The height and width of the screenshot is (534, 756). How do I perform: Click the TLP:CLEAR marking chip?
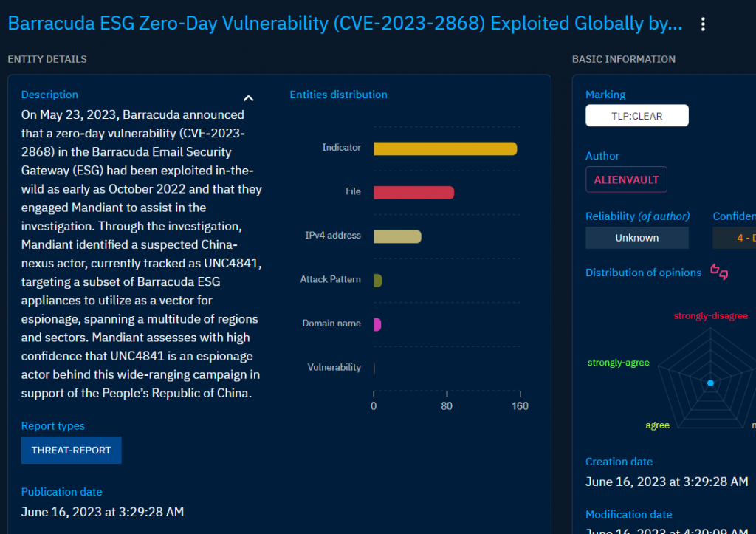[636, 116]
